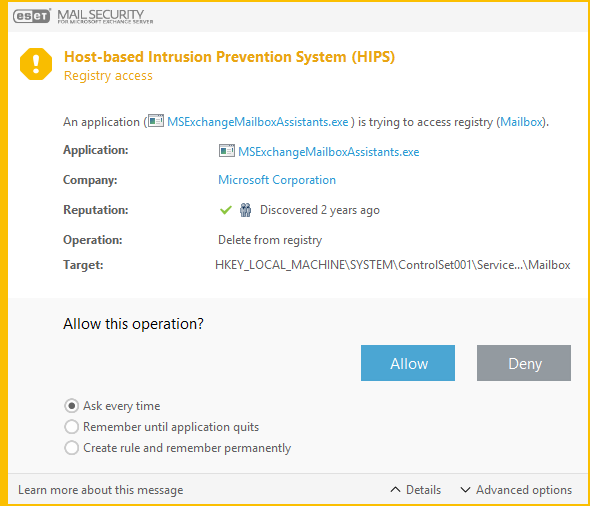Click Microsoft Corporation company link
The image size is (590, 506).
coord(277,180)
